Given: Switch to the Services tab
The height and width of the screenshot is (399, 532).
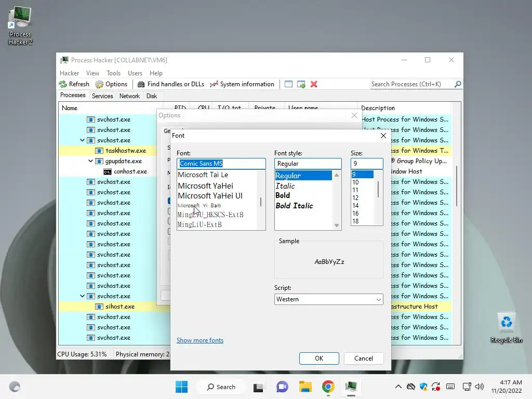Looking at the screenshot, I should point(102,96).
